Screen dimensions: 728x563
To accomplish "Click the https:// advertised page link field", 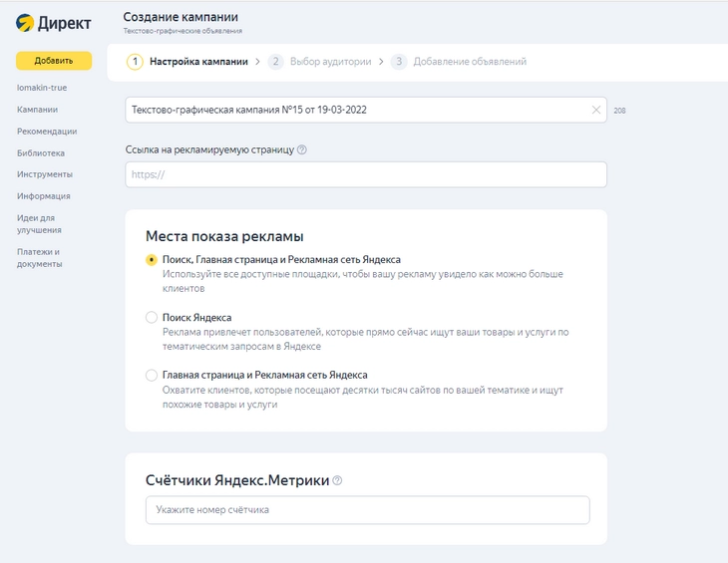I will click(366, 174).
